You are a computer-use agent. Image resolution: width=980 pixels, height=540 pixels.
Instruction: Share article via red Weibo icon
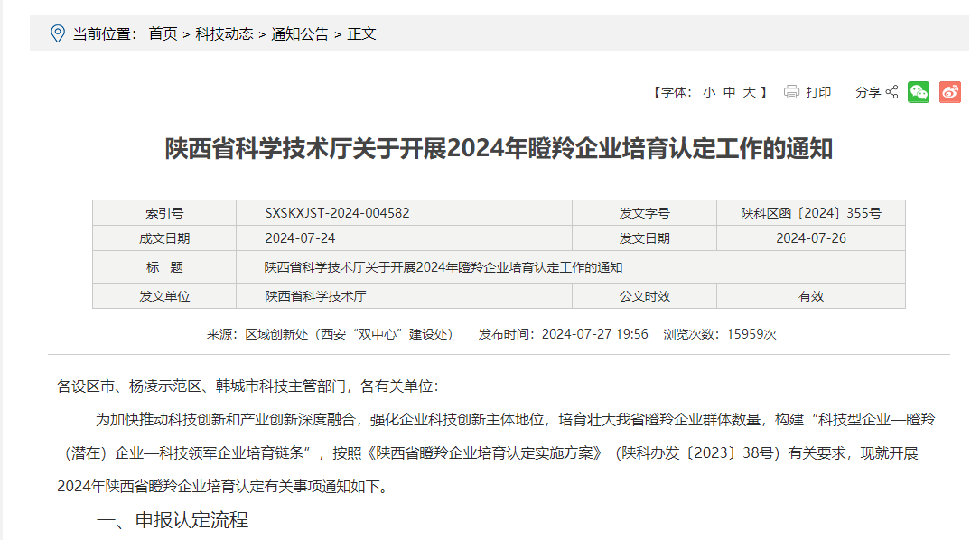click(x=949, y=92)
